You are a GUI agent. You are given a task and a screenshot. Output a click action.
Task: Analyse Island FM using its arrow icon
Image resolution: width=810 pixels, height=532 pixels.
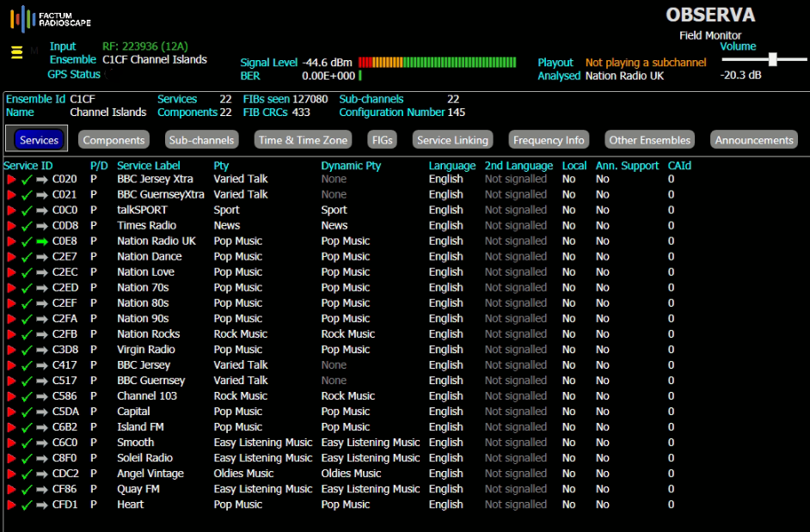pyautogui.click(x=42, y=428)
